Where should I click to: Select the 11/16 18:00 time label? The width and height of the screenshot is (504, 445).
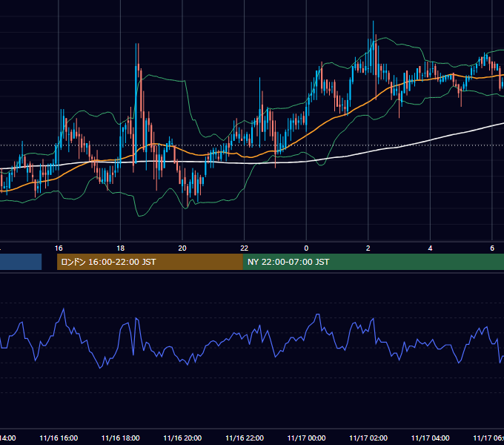[121, 438]
